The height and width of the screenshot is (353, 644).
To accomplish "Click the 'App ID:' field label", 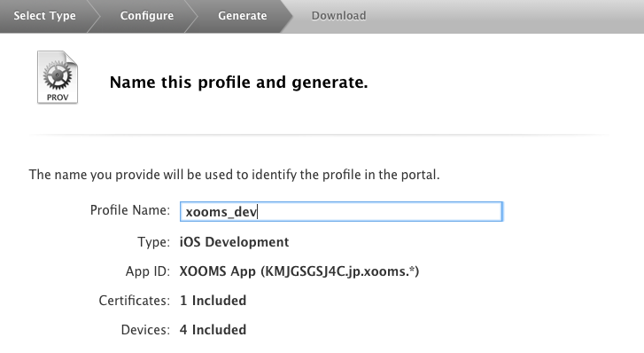I will click(147, 271).
